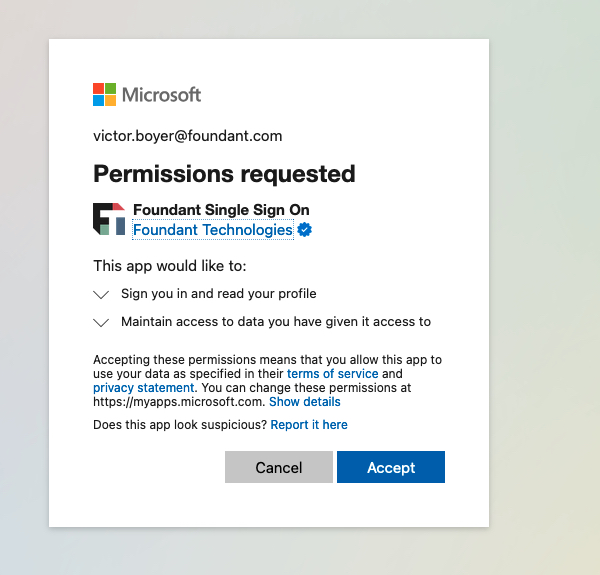
Task: Click the 'Foundant Single Sign On' app name
Action: pyautogui.click(x=221, y=210)
